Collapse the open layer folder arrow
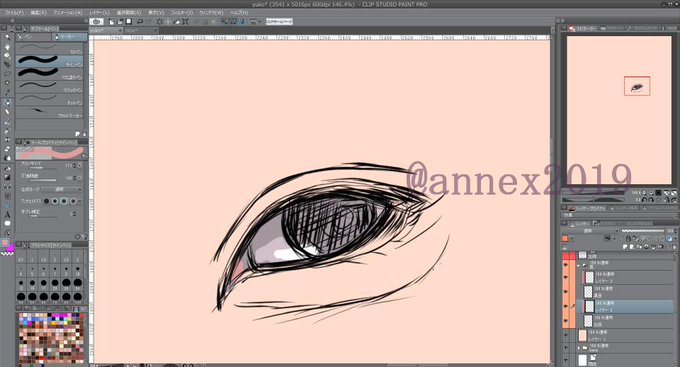The height and width of the screenshot is (367, 680). [x=579, y=264]
